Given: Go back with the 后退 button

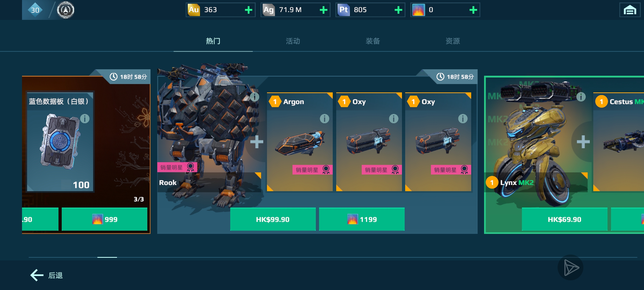Looking at the screenshot, I should click(47, 275).
